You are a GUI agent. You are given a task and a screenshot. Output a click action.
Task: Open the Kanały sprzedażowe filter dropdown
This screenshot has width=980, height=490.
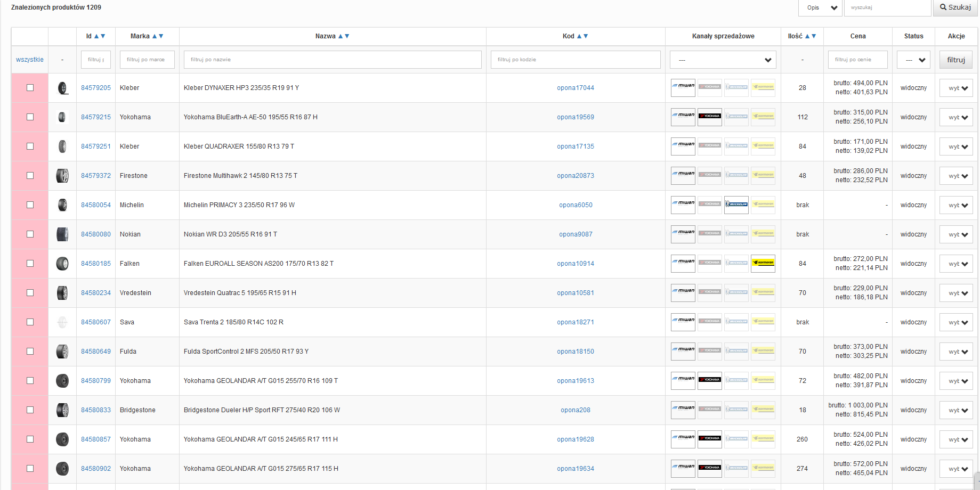click(723, 60)
